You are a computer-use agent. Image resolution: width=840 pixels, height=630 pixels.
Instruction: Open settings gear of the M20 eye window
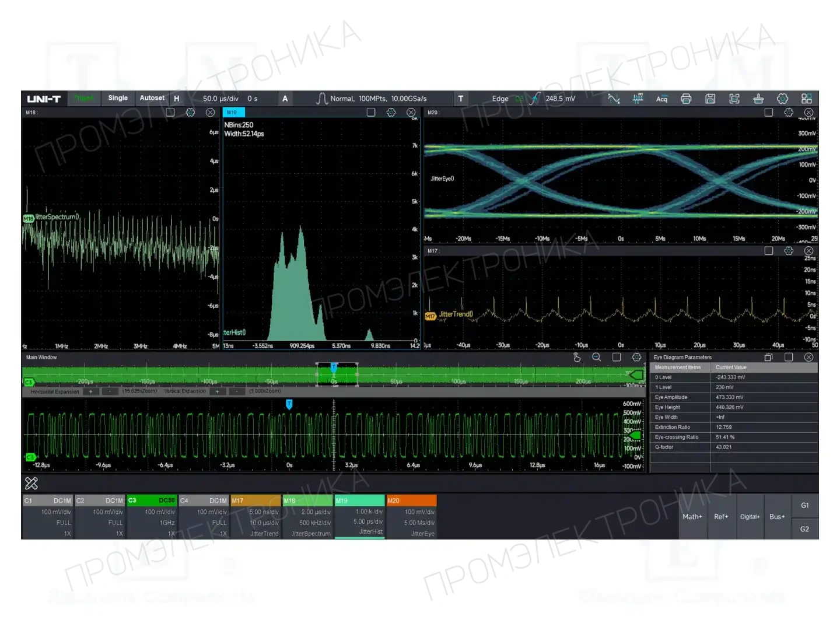click(x=789, y=112)
